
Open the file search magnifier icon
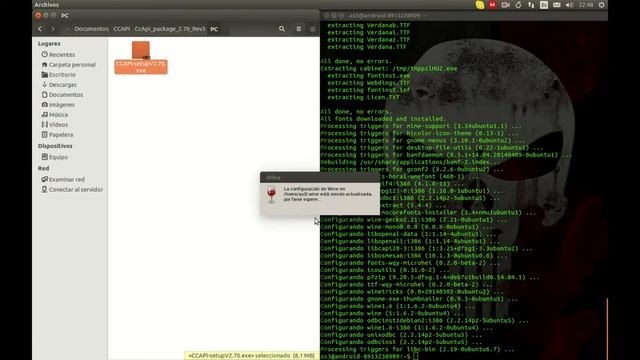click(282, 29)
